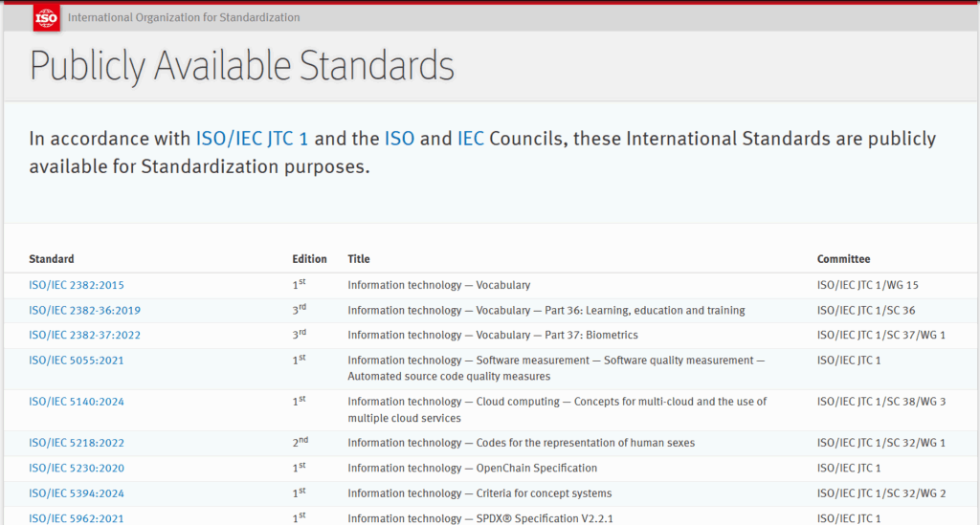Open International Organization for Standardization header text
Viewport: 980px width, 525px height.
[x=184, y=17]
